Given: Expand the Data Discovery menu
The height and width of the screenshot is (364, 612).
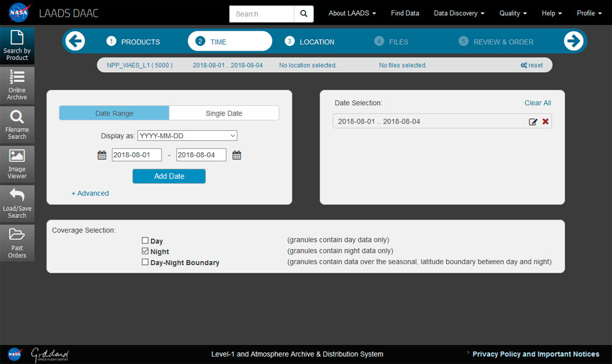Looking at the screenshot, I should point(459,13).
